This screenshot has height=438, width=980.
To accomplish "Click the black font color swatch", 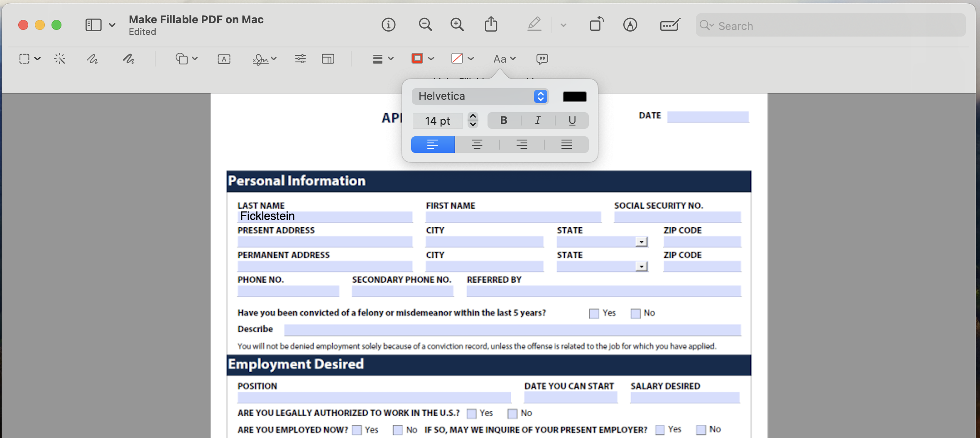I will (575, 96).
